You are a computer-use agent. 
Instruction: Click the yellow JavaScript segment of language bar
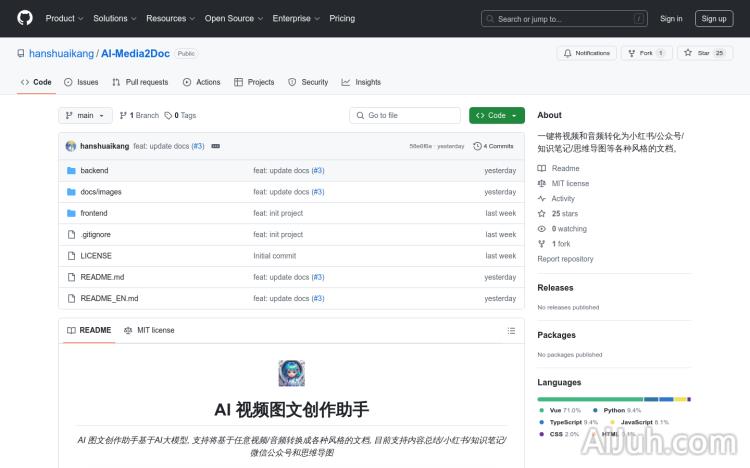(x=681, y=399)
